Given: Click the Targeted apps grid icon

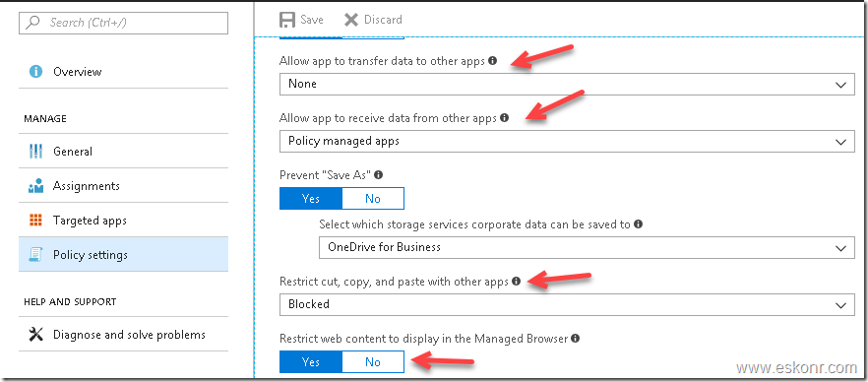Looking at the screenshot, I should tap(35, 221).
